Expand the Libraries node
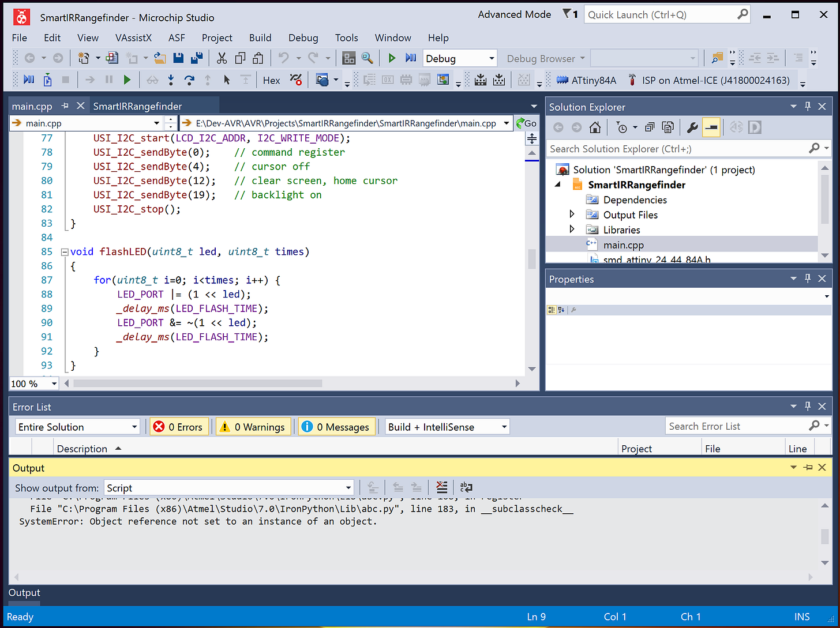The image size is (840, 628). pos(572,230)
